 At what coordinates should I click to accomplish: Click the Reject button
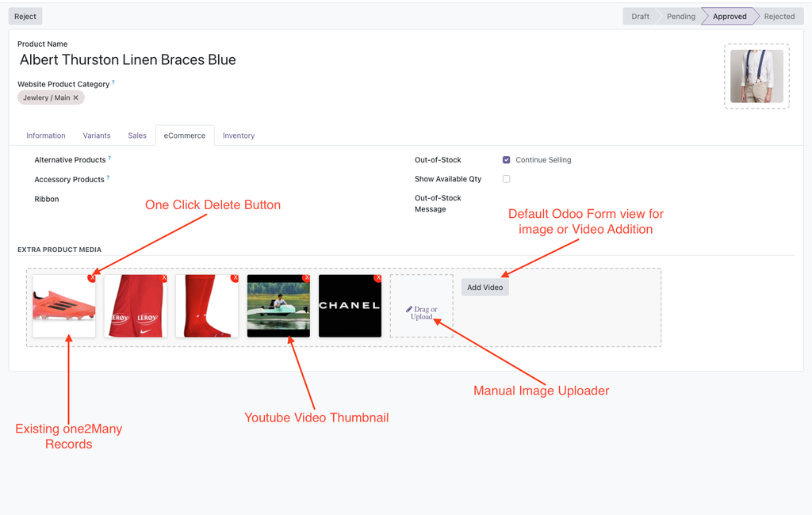pos(25,16)
